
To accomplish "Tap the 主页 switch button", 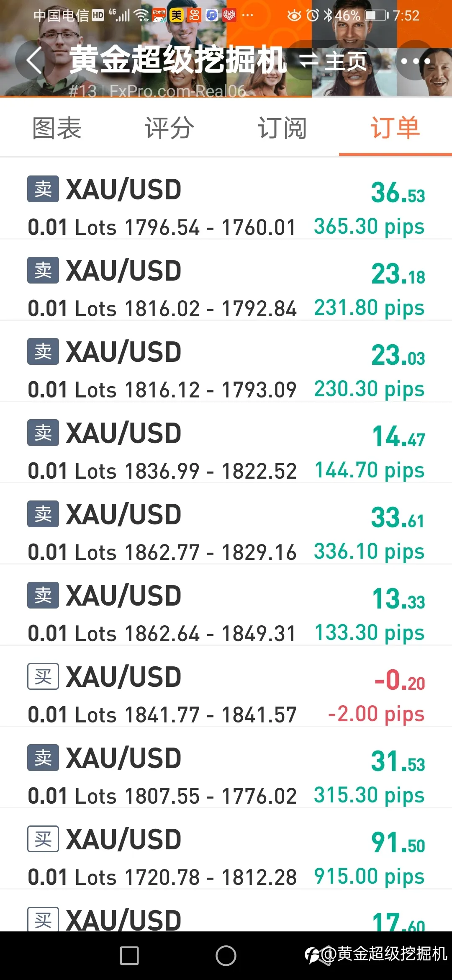I will 334,61.
